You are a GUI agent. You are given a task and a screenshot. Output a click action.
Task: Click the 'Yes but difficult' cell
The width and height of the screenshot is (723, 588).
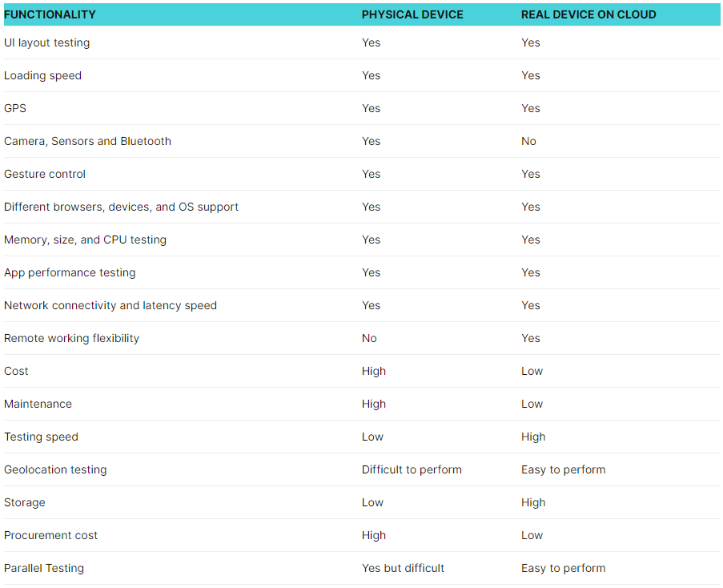403,568
